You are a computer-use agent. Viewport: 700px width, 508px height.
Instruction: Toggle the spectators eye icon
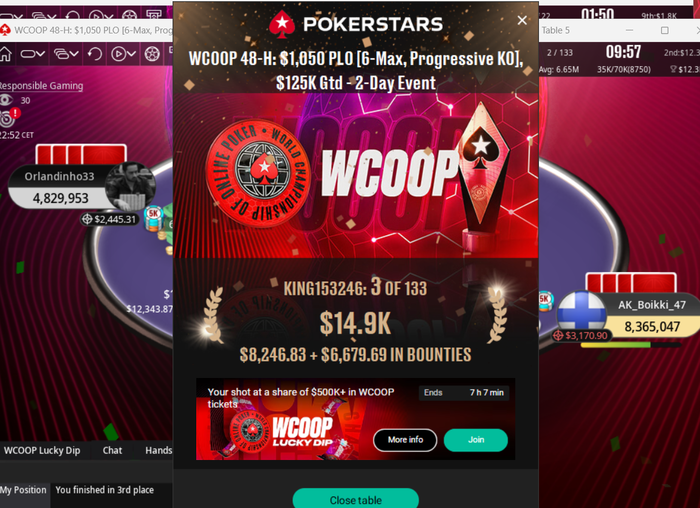coord(6,100)
